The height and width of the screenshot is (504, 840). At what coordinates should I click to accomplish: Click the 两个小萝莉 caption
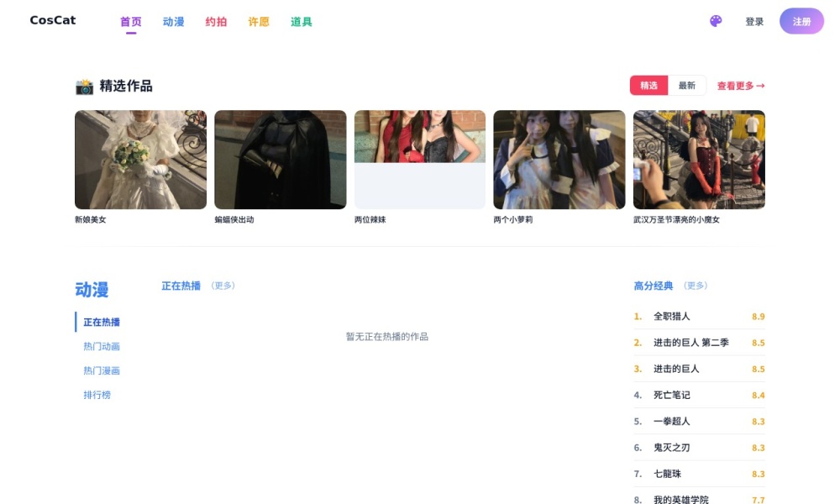click(513, 219)
